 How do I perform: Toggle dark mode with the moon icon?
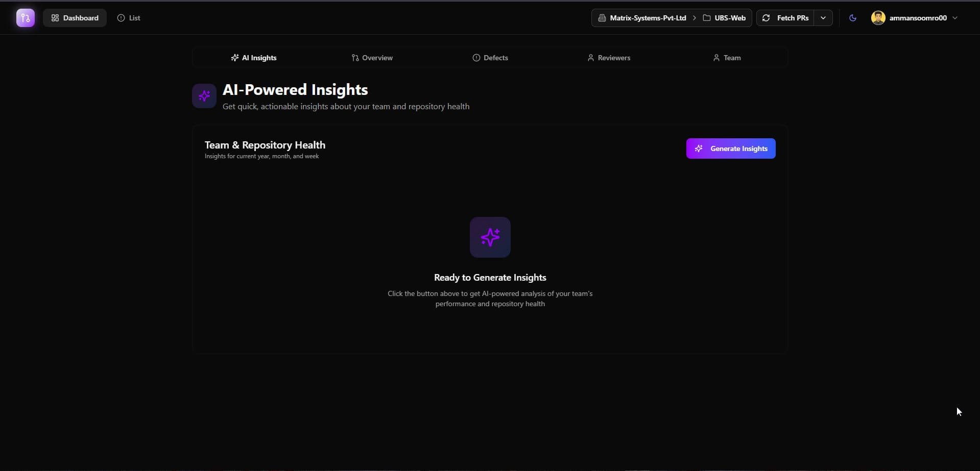click(852, 18)
